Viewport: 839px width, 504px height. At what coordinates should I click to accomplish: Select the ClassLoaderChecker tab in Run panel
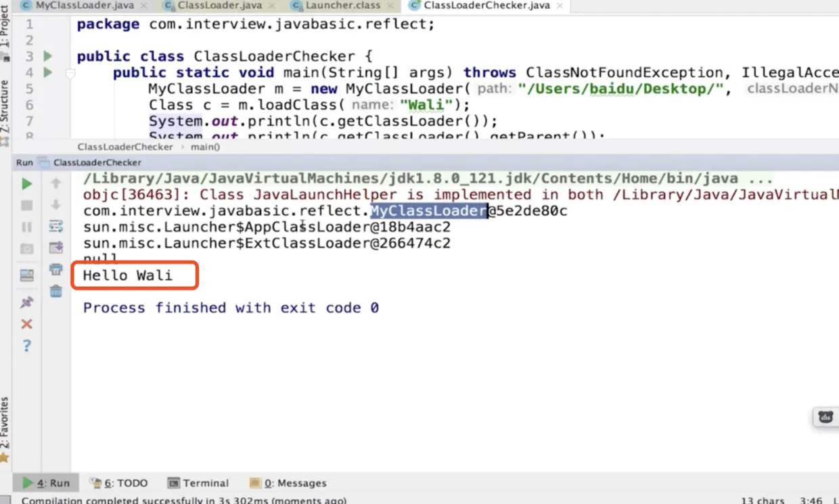point(91,162)
